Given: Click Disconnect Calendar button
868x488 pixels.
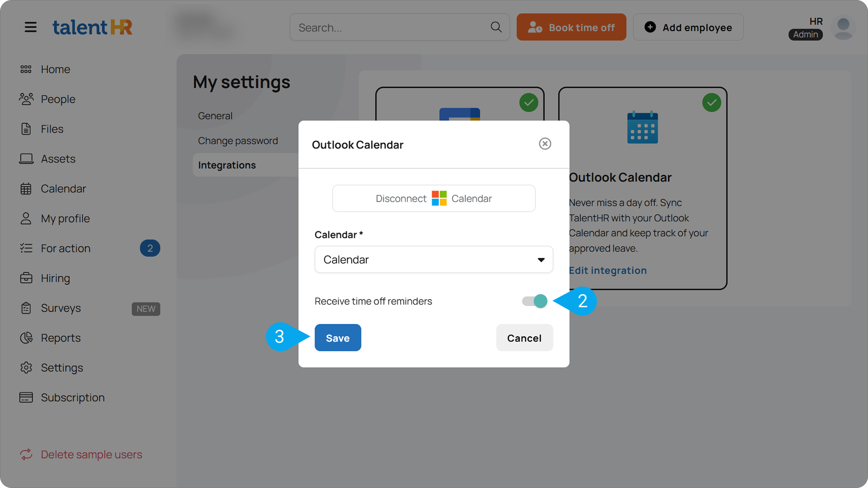Looking at the screenshot, I should pyautogui.click(x=434, y=198).
